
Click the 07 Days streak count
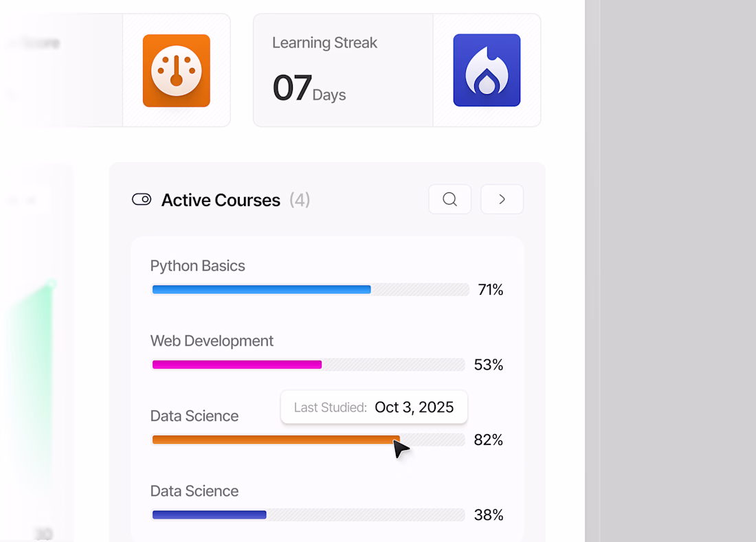(309, 89)
